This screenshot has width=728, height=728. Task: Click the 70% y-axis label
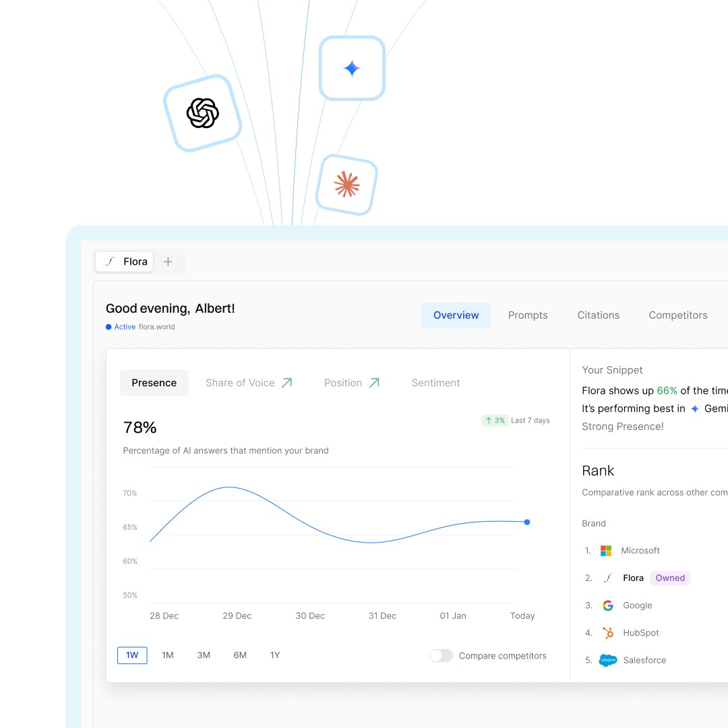click(130, 493)
